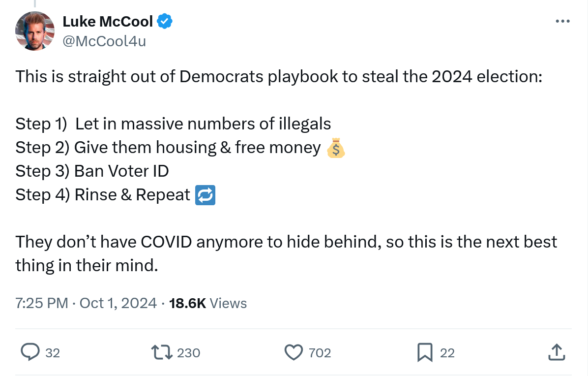Click the 230 reposts count
Image resolution: width=588 pixels, height=376 pixels.
pyautogui.click(x=188, y=353)
